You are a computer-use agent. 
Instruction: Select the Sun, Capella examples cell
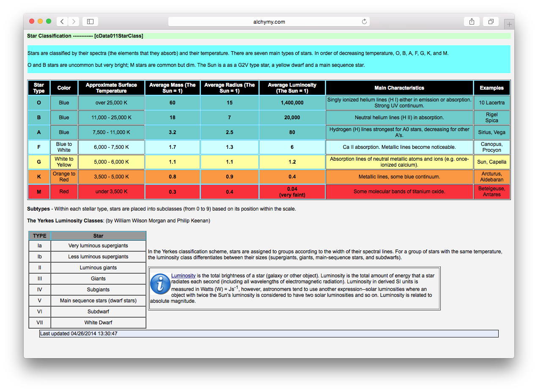click(491, 162)
